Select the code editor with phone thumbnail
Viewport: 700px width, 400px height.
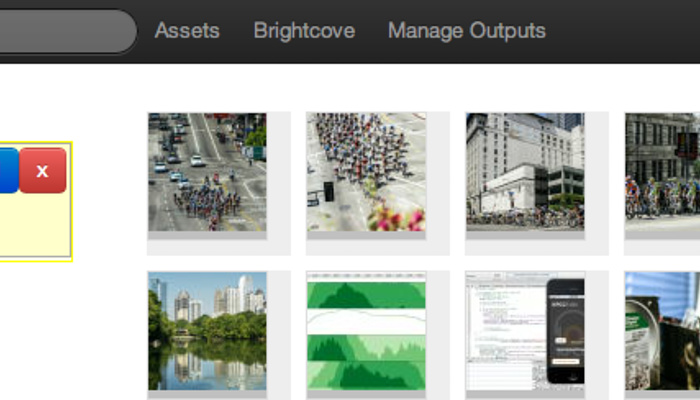point(525,331)
